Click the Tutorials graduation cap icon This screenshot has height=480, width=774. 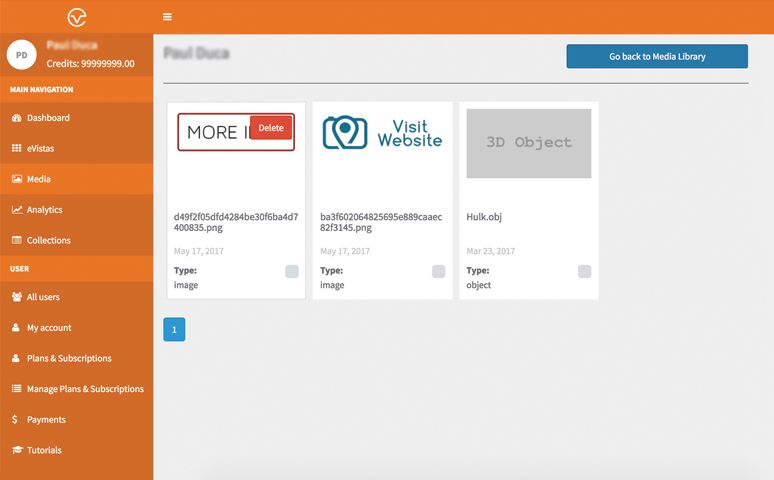(x=16, y=451)
